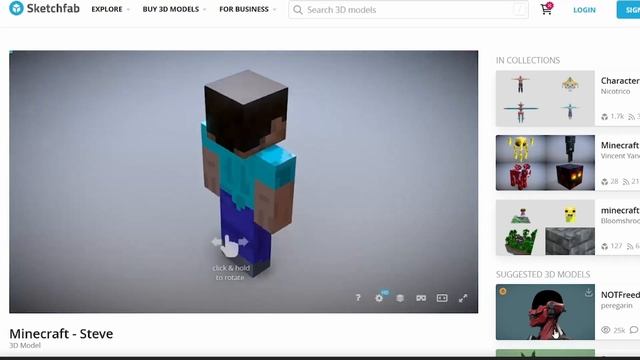Image resolution: width=640 pixels, height=360 pixels.
Task: Click the SUGGESTED 3D MODELS heading
Action: pyautogui.click(x=543, y=274)
